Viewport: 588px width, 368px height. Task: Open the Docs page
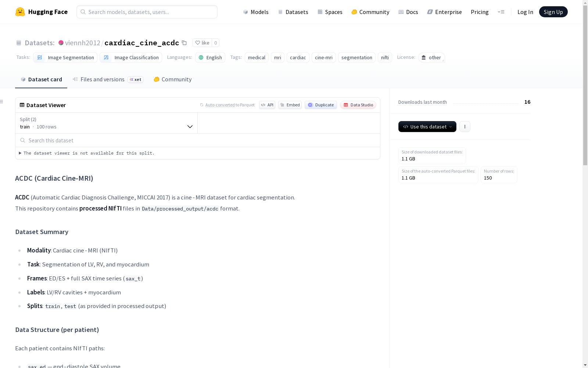(408, 12)
